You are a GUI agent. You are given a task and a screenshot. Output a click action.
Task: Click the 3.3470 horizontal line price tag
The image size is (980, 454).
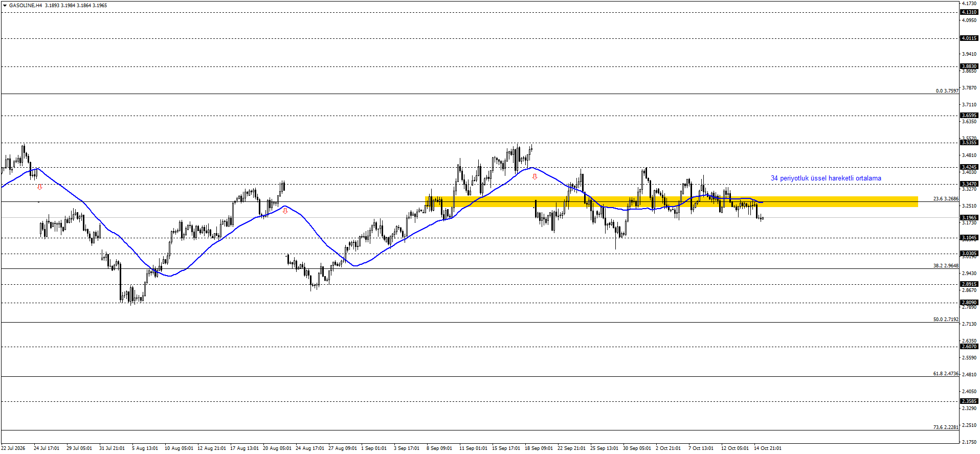point(969,184)
